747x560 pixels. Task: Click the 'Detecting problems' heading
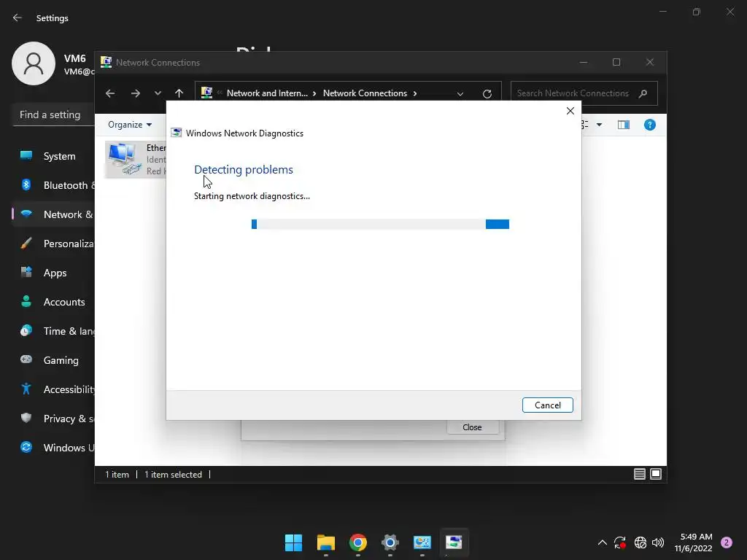pyautogui.click(x=244, y=169)
